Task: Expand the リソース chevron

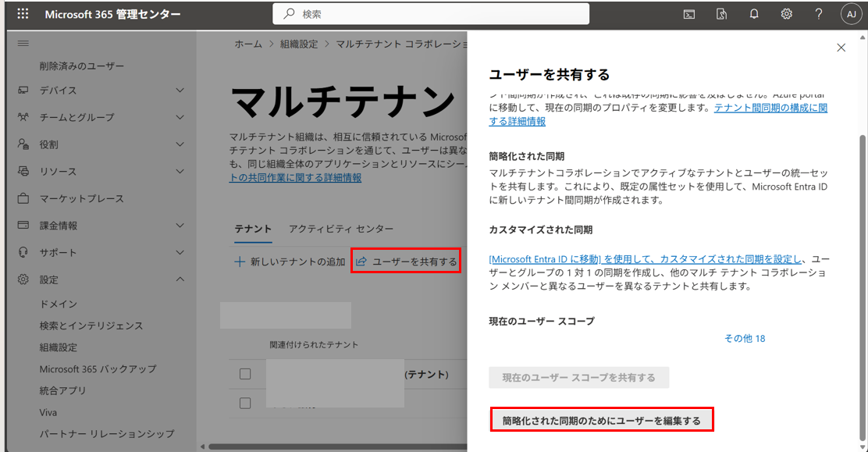Action: coord(180,171)
